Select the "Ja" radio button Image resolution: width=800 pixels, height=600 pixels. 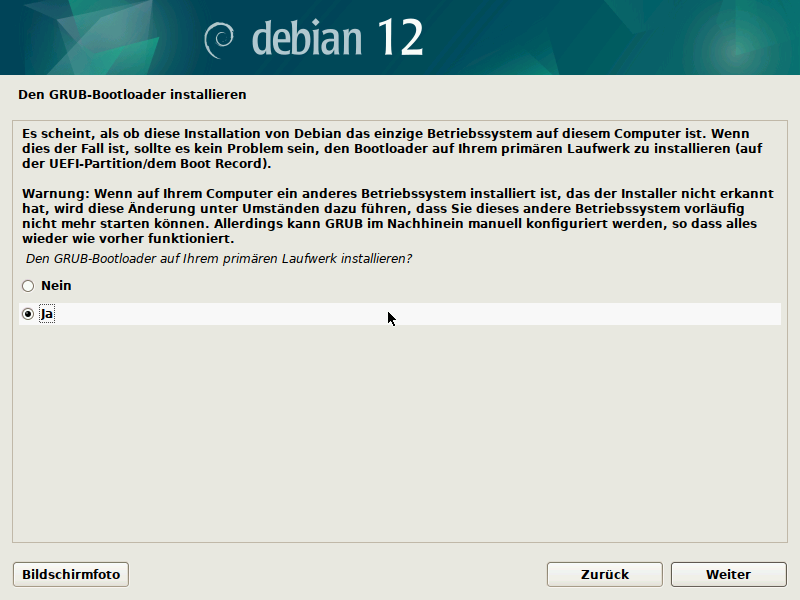[28, 314]
